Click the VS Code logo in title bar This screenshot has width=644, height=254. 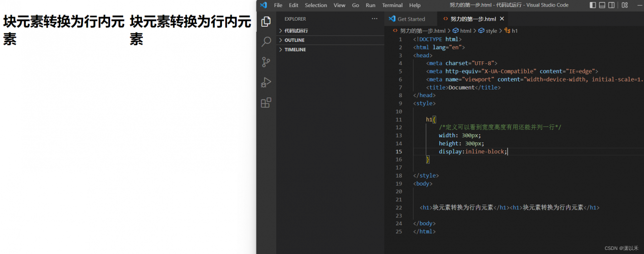click(x=263, y=5)
